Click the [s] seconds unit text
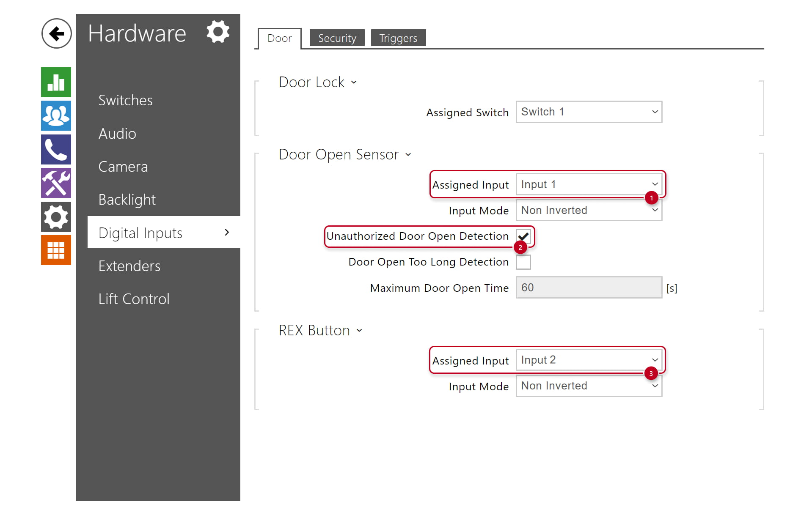812x507 pixels. click(672, 288)
